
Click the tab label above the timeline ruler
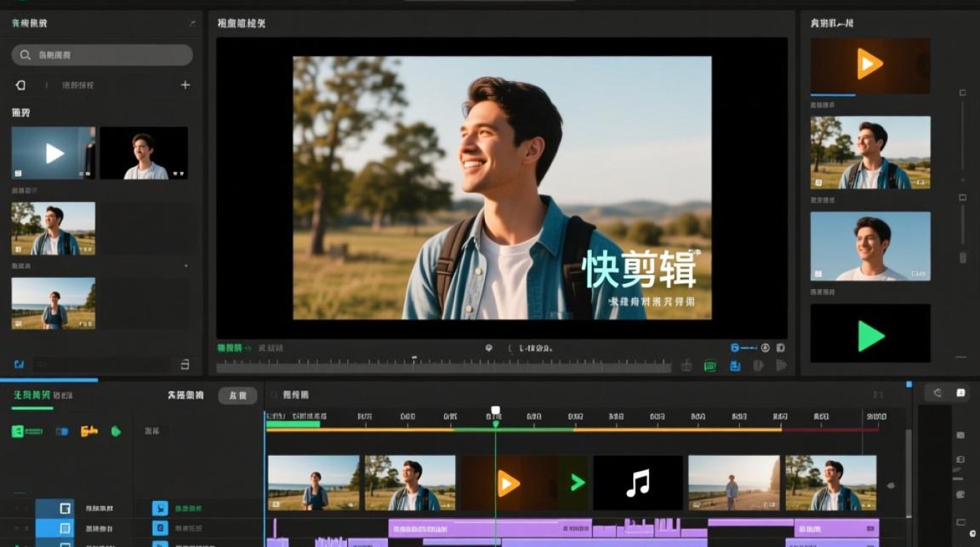pyautogui.click(x=295, y=395)
